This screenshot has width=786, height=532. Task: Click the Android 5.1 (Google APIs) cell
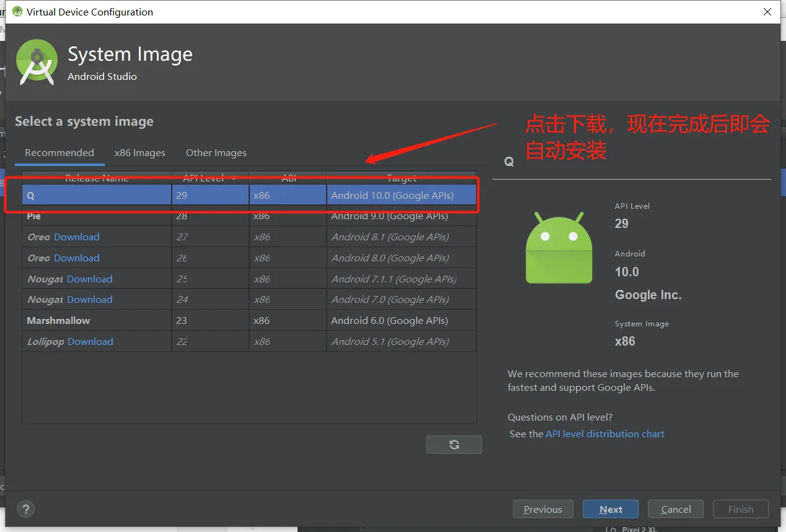pyautogui.click(x=401, y=342)
